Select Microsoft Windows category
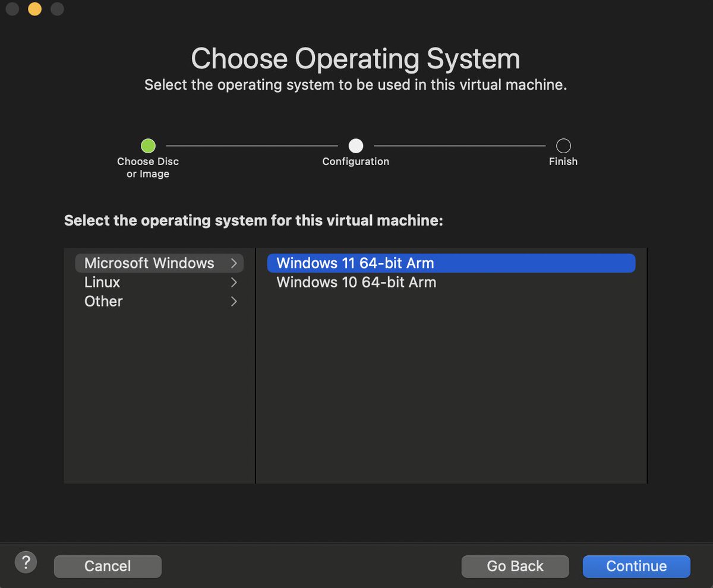Screen dimensions: 713x588 [159, 263]
